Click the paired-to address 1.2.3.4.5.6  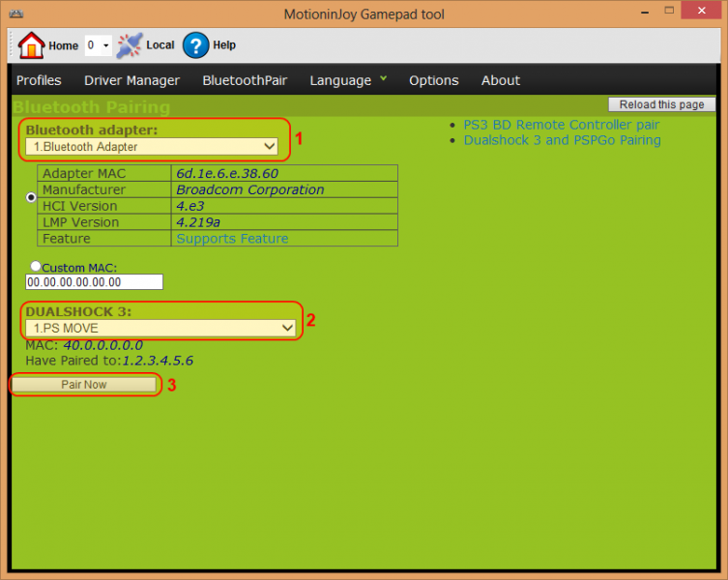coord(158,361)
